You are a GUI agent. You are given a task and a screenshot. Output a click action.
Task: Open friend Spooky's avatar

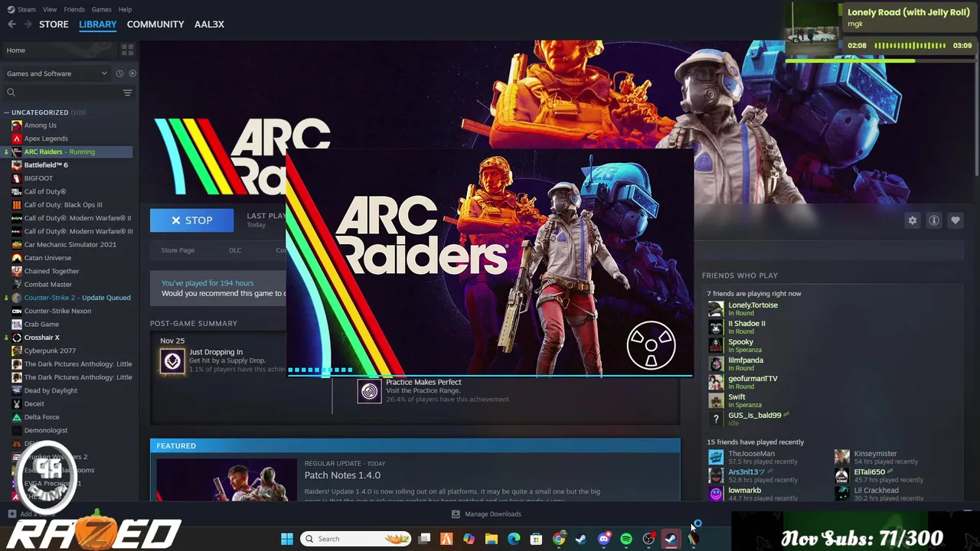pyautogui.click(x=716, y=345)
